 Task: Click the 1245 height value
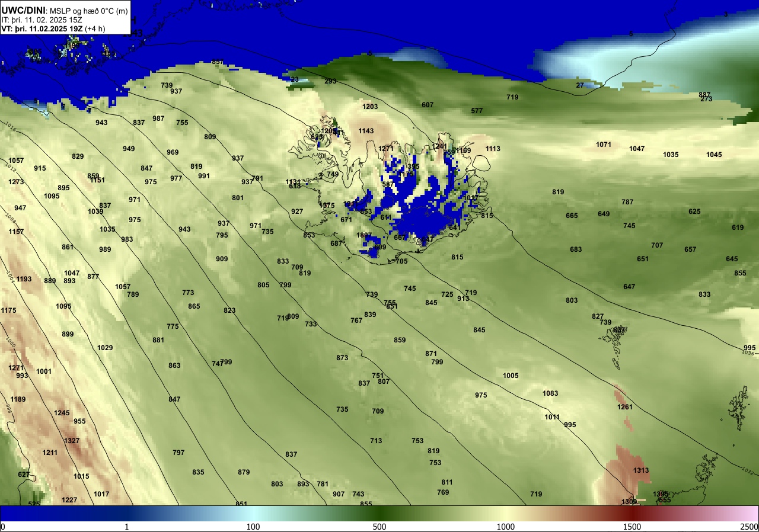pyautogui.click(x=62, y=413)
